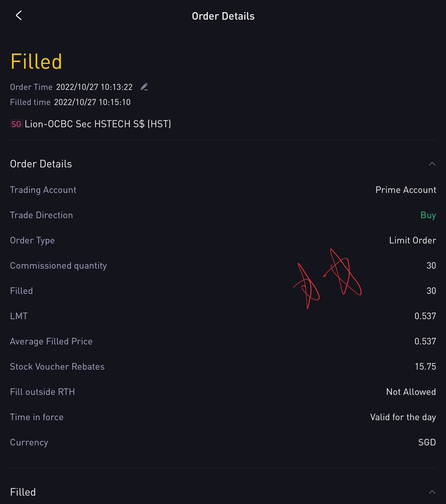Tap the SG market badge icon
446x504 pixels.
pyautogui.click(x=16, y=124)
